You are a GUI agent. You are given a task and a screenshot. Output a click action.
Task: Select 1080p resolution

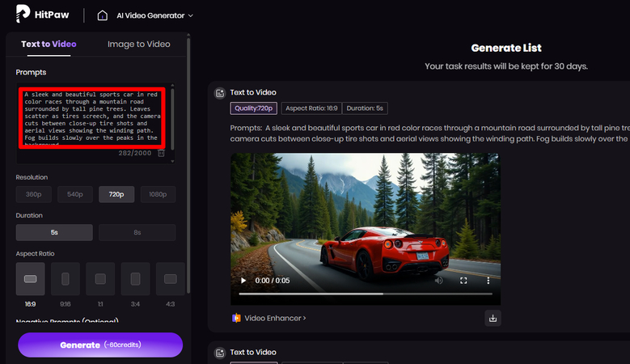[158, 194]
